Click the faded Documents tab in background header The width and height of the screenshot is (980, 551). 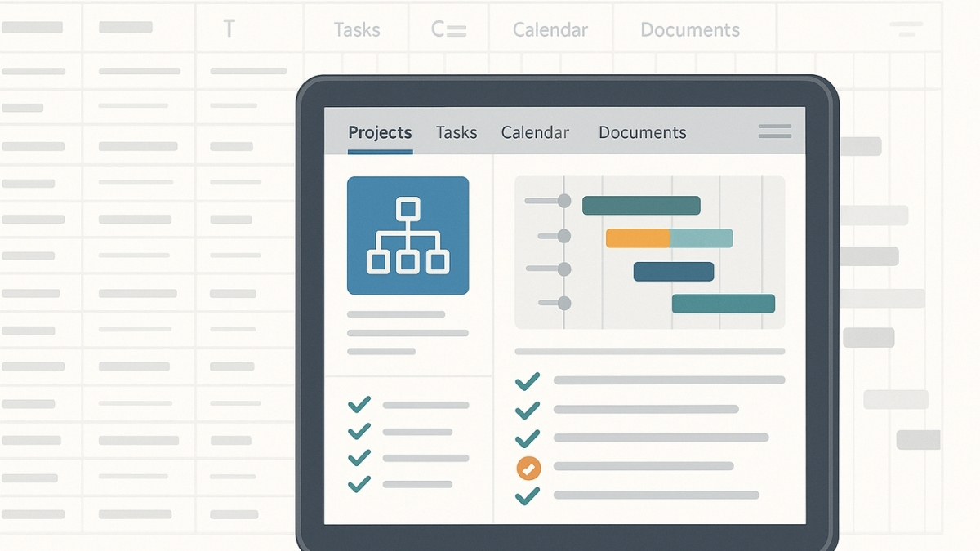(x=689, y=30)
